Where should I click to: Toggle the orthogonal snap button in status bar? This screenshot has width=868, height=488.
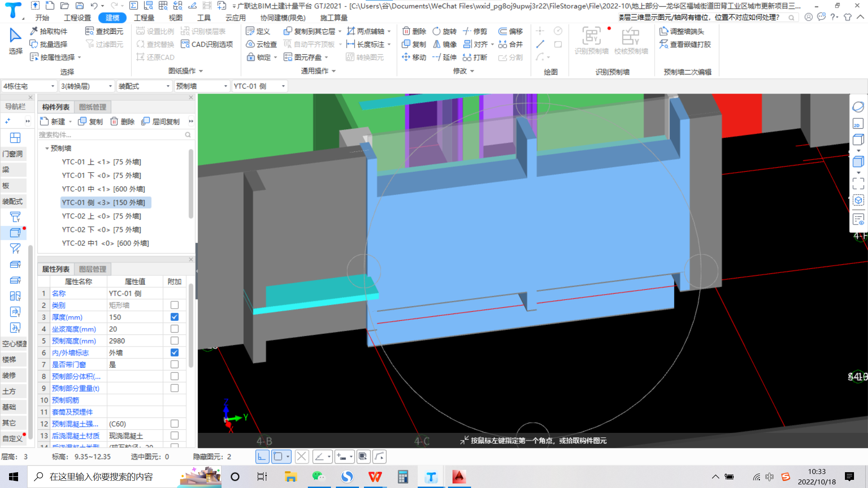pyautogui.click(x=262, y=457)
